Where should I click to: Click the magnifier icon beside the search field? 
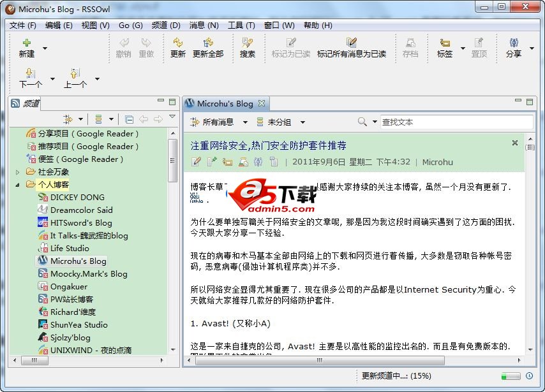click(362, 122)
